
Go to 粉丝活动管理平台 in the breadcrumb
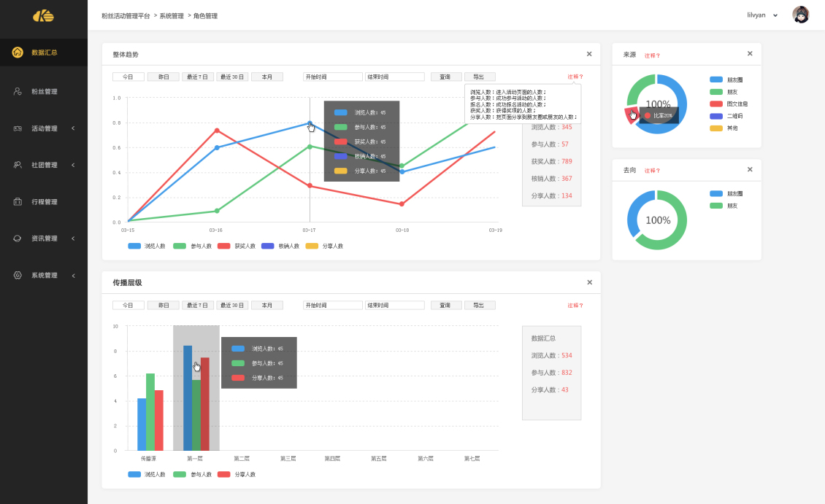[x=126, y=16]
